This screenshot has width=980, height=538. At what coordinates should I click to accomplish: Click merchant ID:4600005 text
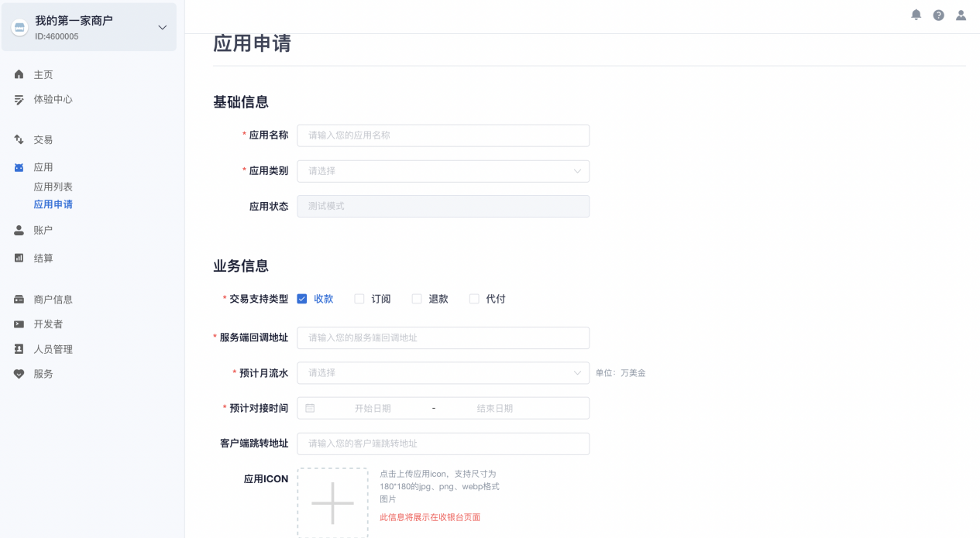click(57, 36)
